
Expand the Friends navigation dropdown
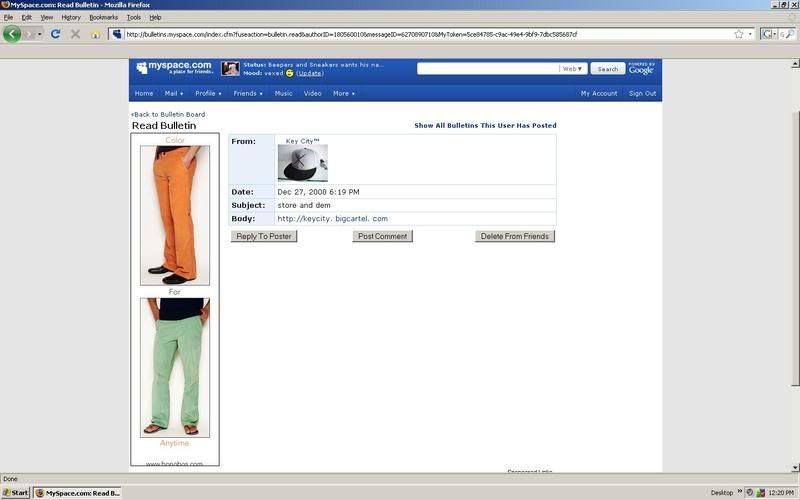pyautogui.click(x=248, y=94)
